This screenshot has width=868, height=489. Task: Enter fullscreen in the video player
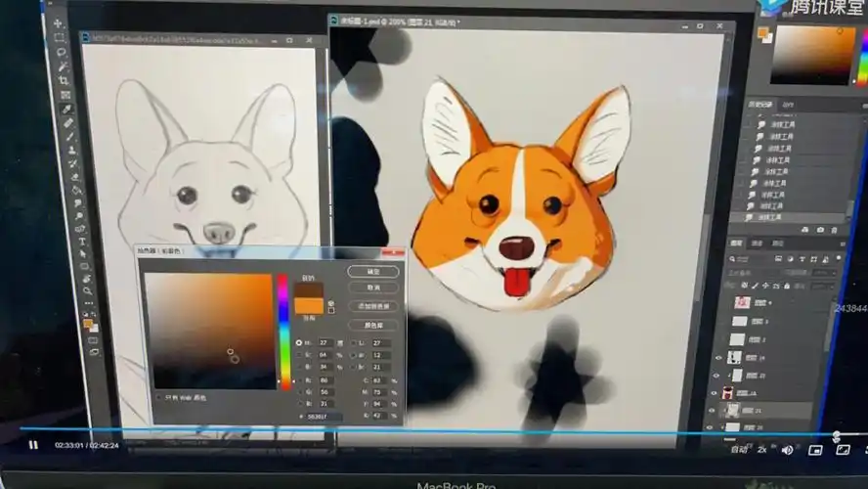point(843,450)
